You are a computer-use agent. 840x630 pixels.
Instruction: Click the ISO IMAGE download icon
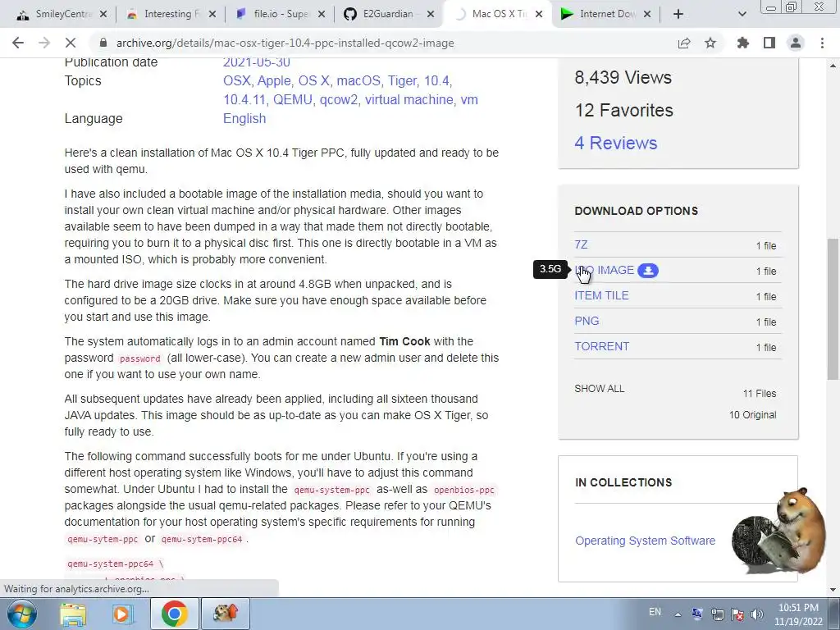coord(648,271)
